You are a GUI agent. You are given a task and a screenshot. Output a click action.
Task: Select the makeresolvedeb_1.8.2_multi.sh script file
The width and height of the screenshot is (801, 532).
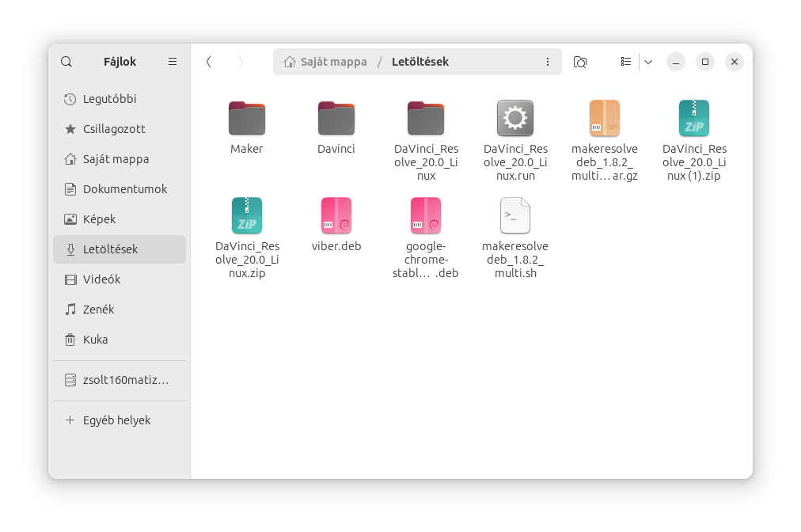point(515,216)
